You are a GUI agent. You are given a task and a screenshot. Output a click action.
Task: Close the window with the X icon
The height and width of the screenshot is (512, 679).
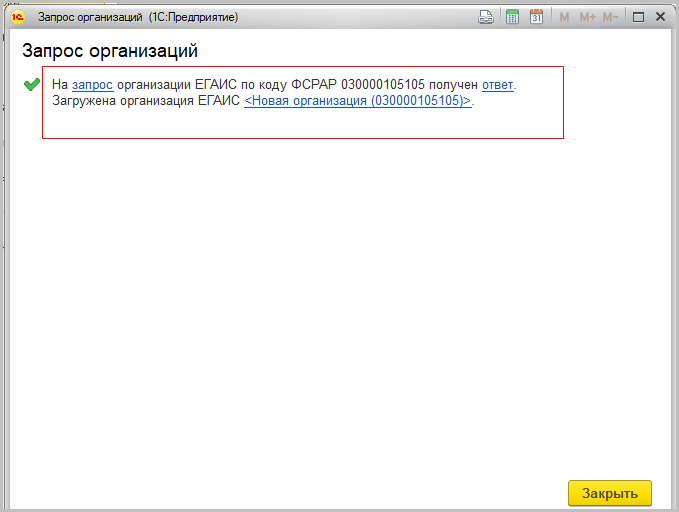click(660, 17)
